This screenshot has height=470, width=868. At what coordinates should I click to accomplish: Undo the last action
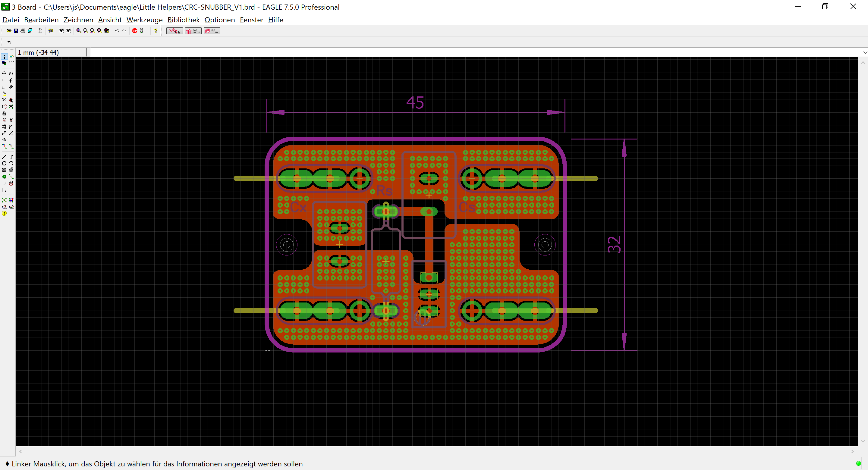[117, 31]
